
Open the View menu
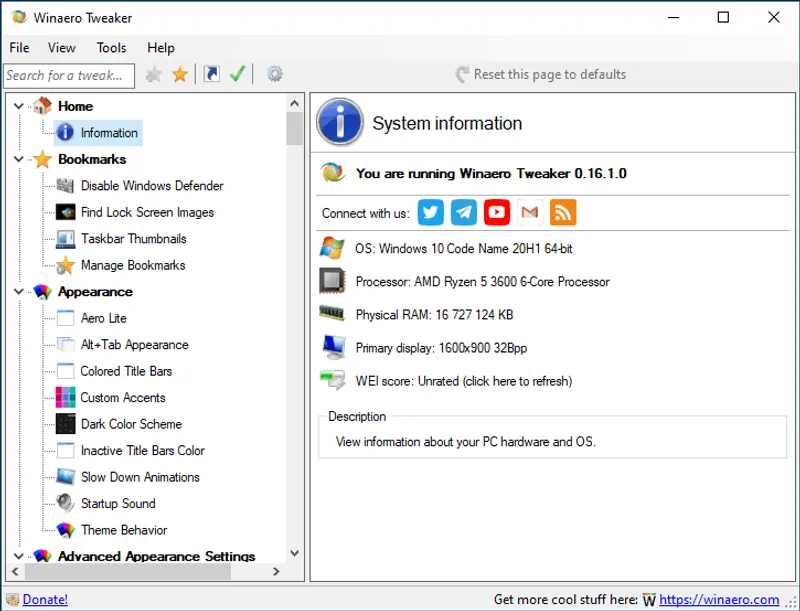coord(62,47)
